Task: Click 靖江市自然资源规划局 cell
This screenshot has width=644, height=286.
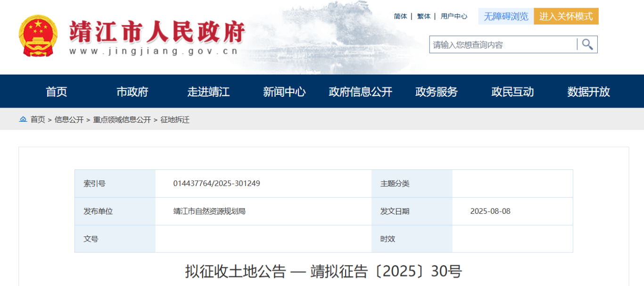Action: [209, 211]
